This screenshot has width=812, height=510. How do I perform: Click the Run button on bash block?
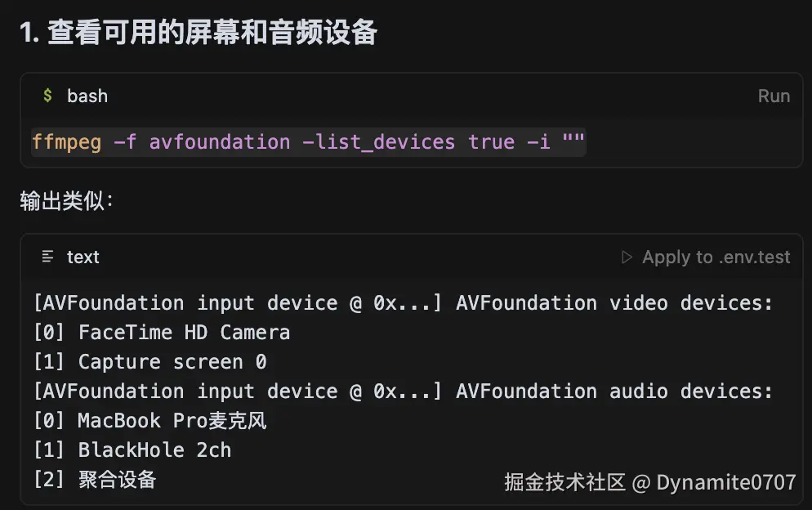[x=773, y=96]
